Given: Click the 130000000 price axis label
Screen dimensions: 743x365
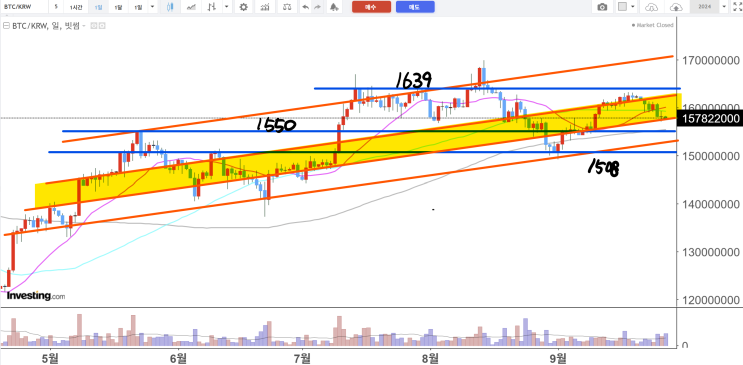Looking at the screenshot, I should click(x=710, y=252).
